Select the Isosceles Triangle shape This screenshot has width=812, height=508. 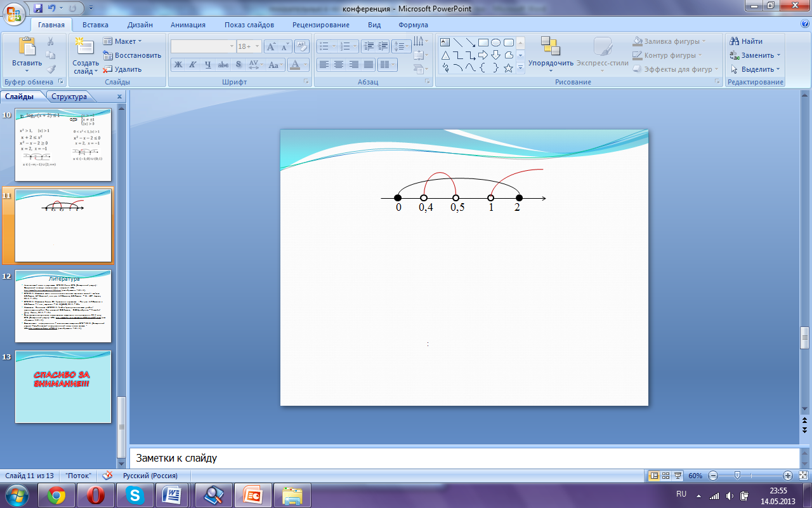click(x=445, y=55)
